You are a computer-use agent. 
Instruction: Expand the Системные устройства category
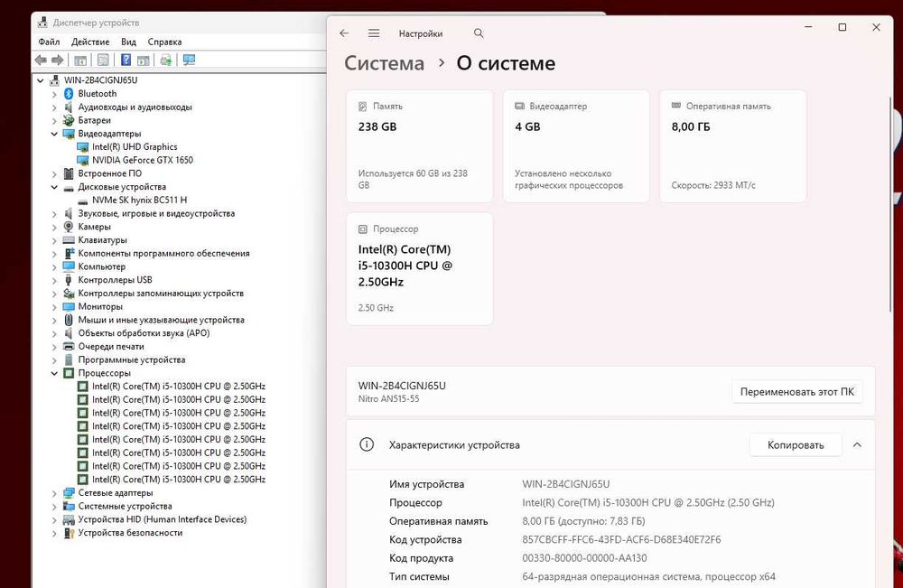[54, 506]
